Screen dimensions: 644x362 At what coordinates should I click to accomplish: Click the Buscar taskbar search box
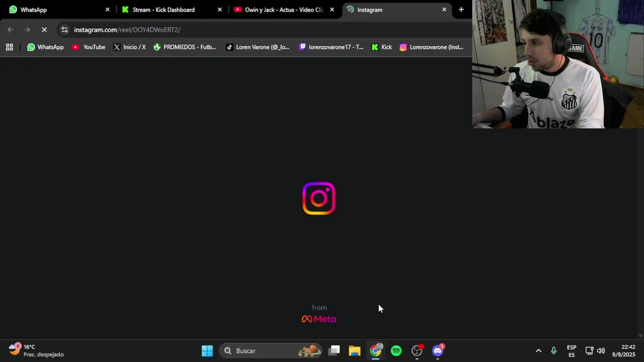pos(271,350)
